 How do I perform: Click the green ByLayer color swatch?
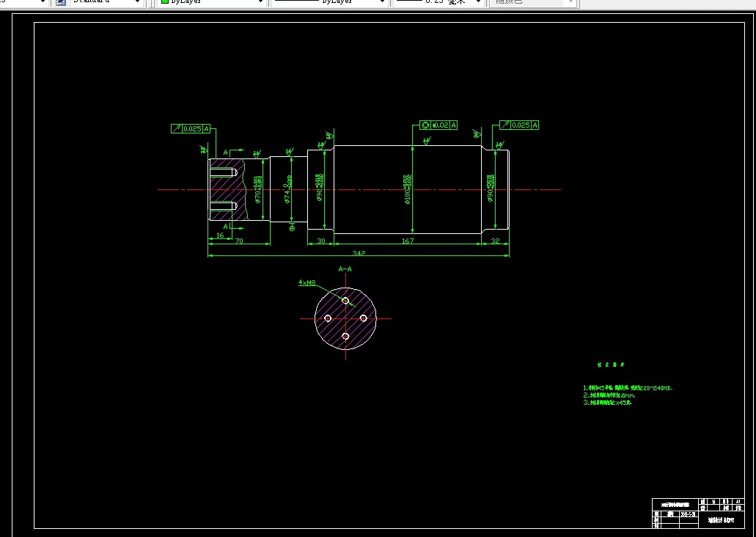(x=164, y=2)
